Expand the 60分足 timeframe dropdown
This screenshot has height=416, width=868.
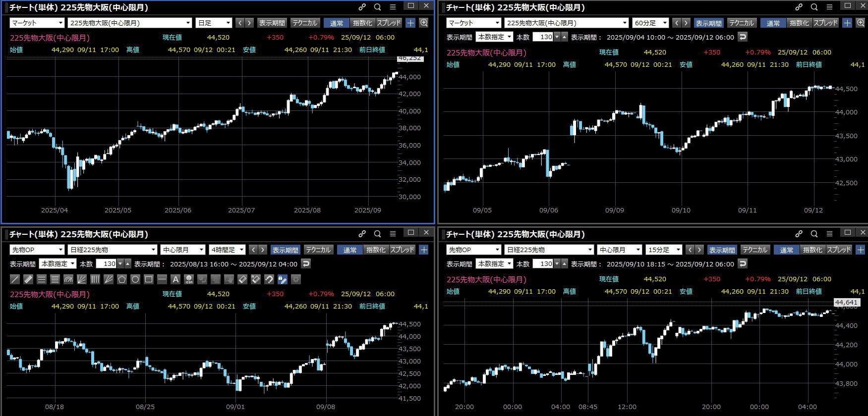(650, 23)
